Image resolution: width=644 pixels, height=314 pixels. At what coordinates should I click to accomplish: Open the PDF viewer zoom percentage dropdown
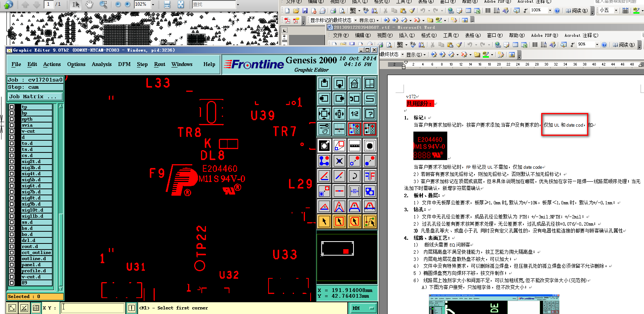[x=153, y=5]
